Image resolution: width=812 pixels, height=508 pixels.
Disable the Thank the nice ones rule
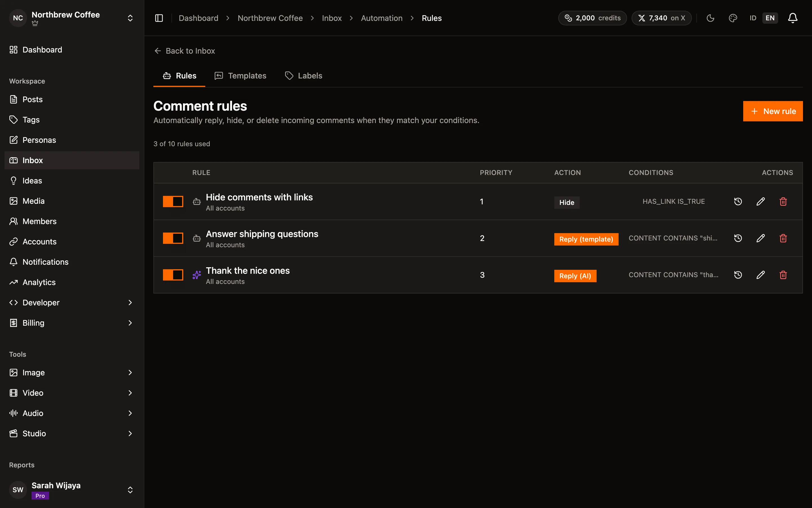point(173,275)
